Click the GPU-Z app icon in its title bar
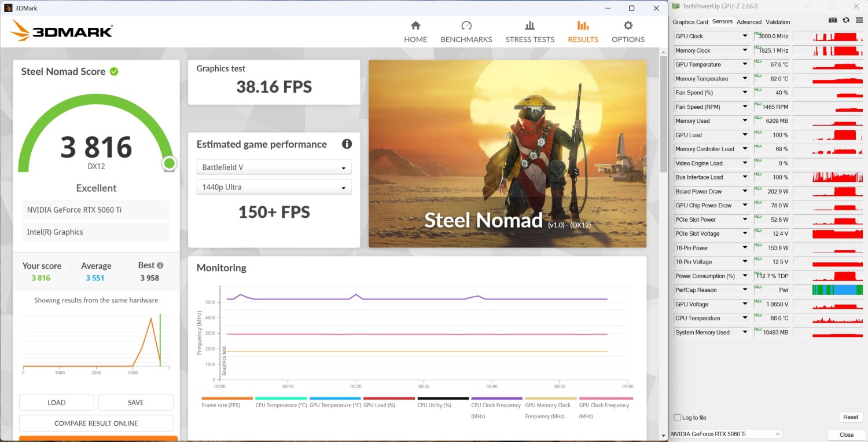The width and height of the screenshot is (868, 442). 675,6
